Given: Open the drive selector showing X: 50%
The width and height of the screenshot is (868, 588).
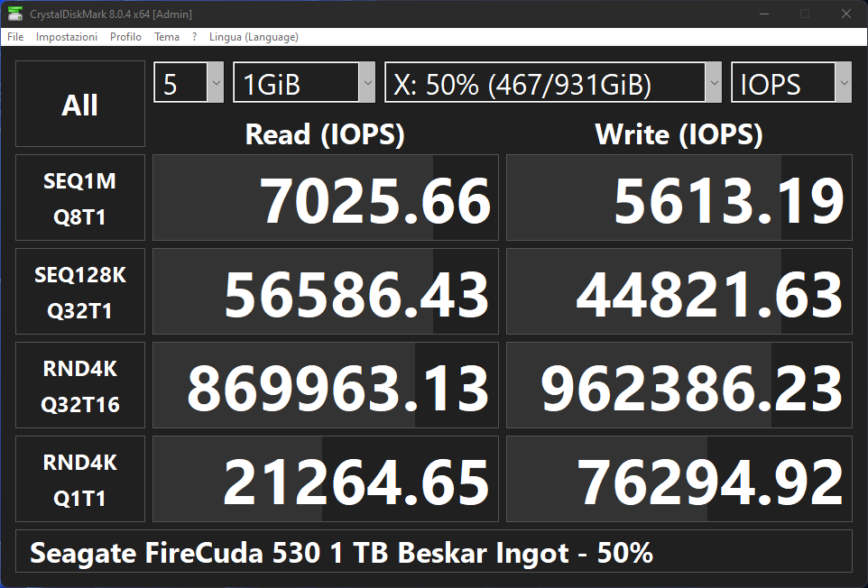Looking at the screenshot, I should (553, 84).
